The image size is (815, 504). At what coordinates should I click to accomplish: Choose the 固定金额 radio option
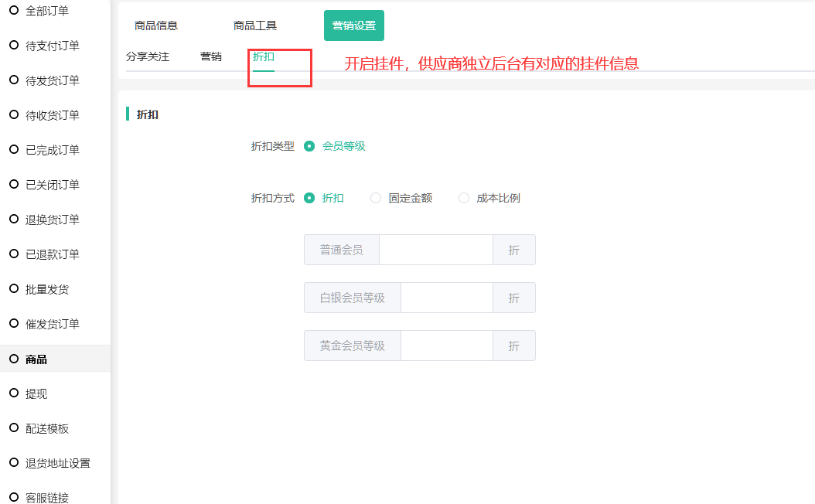pos(376,198)
